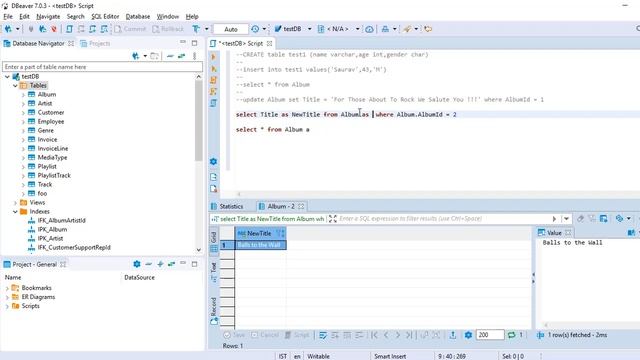640x360 pixels.
Task: Go to first row navigation icon
Action: coord(374,335)
